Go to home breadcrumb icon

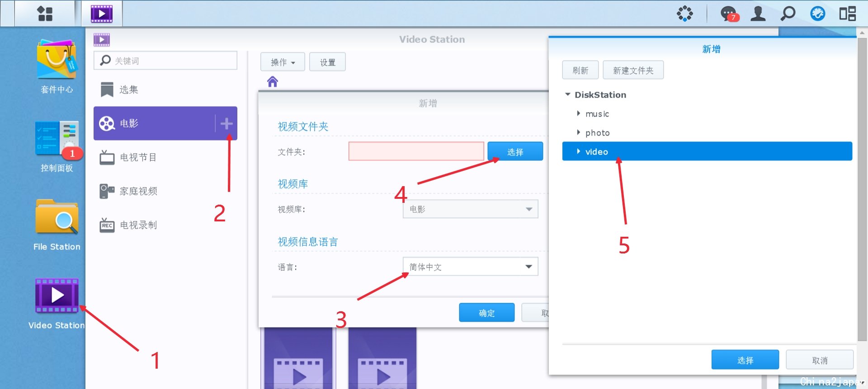pyautogui.click(x=273, y=82)
